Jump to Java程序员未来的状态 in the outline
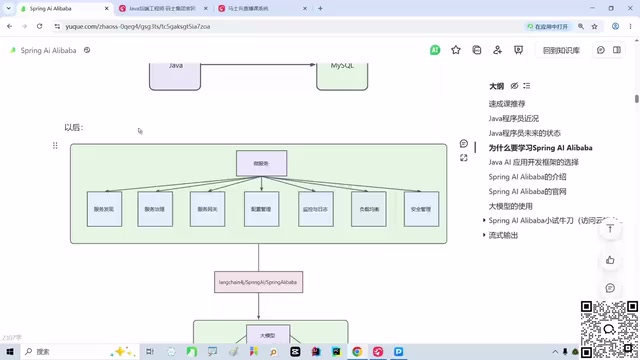 click(524, 133)
